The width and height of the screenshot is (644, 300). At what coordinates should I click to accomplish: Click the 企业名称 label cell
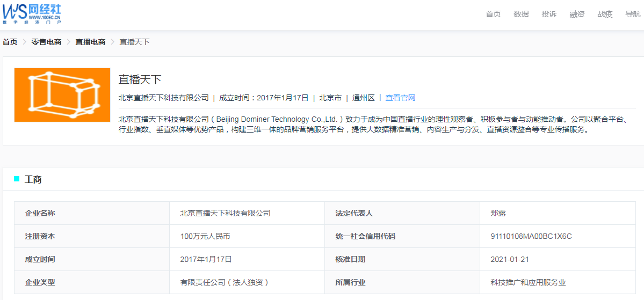pos(92,213)
